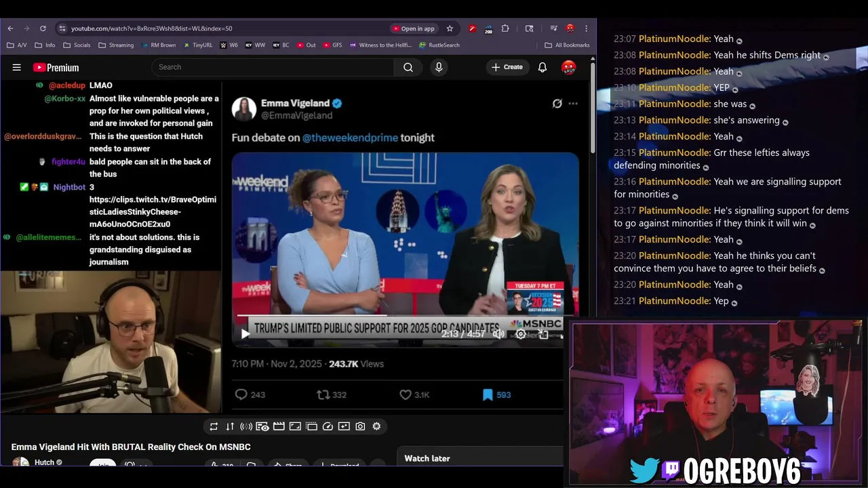The image size is (868, 488).
Task: Click the YouTube Premium logo
Action: point(56,67)
